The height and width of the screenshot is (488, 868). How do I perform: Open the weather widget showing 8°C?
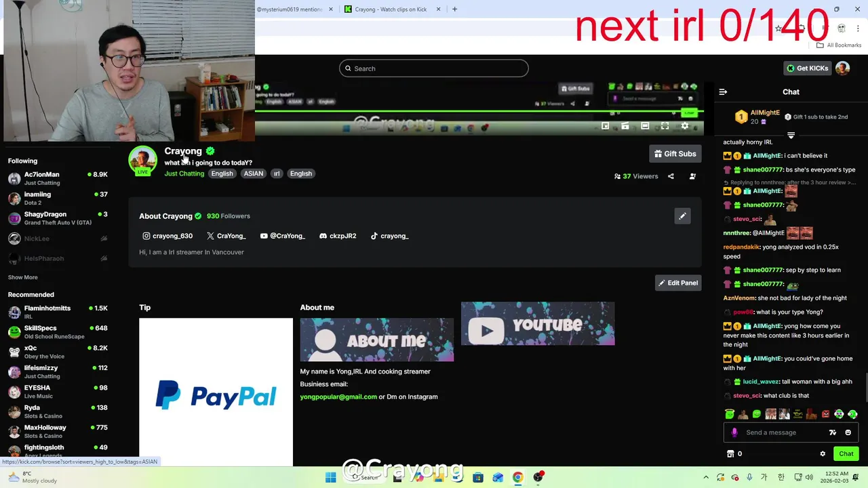click(x=32, y=477)
